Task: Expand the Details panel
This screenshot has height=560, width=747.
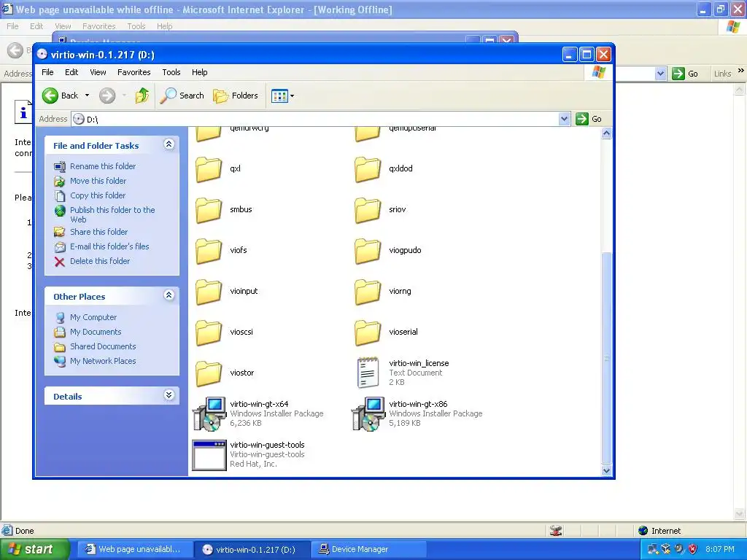Action: coord(169,395)
